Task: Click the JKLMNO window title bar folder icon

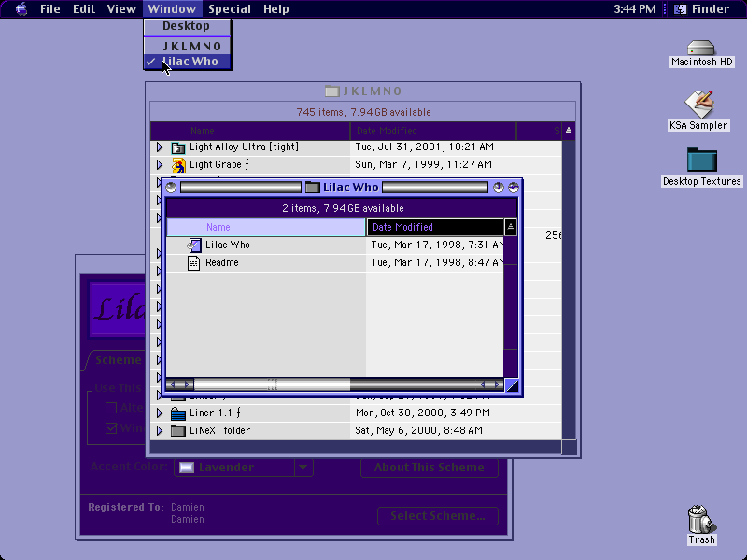Action: [x=332, y=91]
